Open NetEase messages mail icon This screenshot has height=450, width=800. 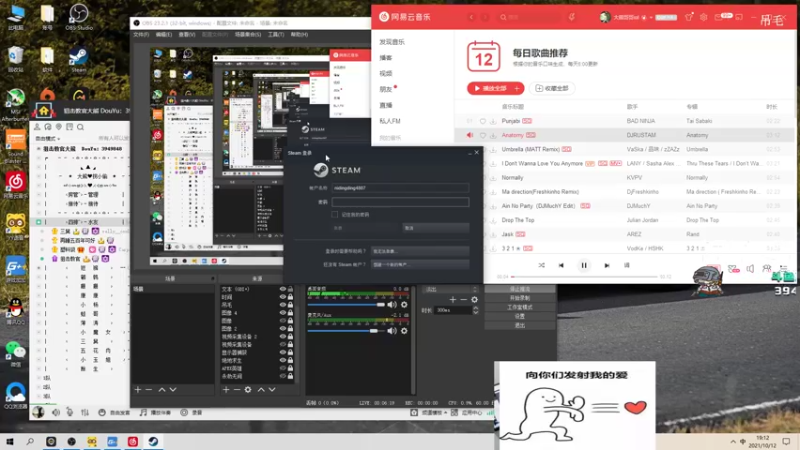[x=718, y=17]
